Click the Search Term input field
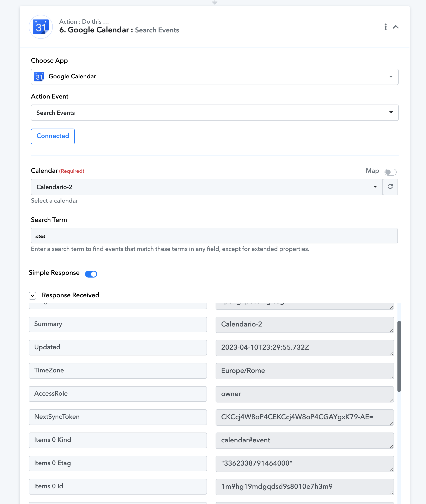Viewport: 426px width, 504px height. (x=214, y=236)
